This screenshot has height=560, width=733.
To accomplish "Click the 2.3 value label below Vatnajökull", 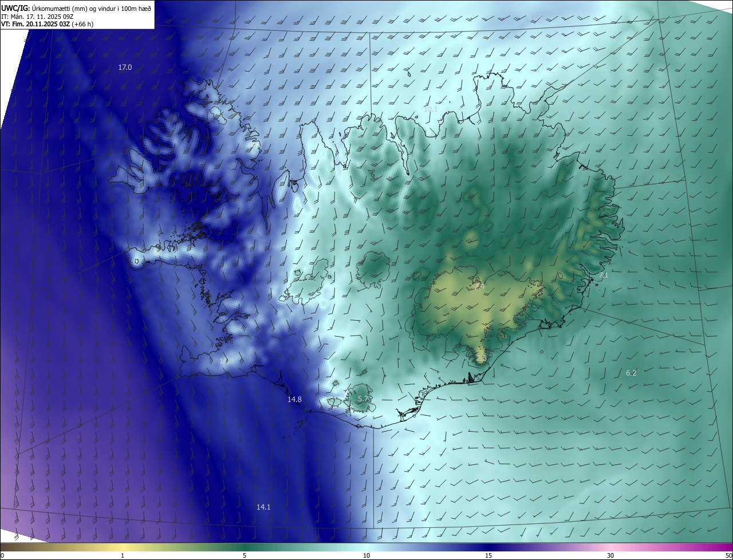I will (x=481, y=358).
